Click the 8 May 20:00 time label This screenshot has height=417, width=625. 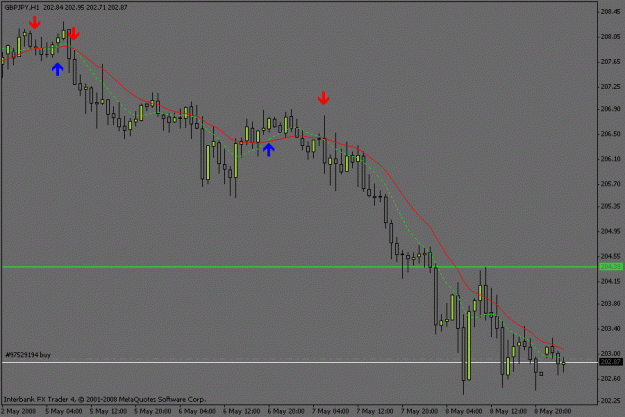point(553,411)
